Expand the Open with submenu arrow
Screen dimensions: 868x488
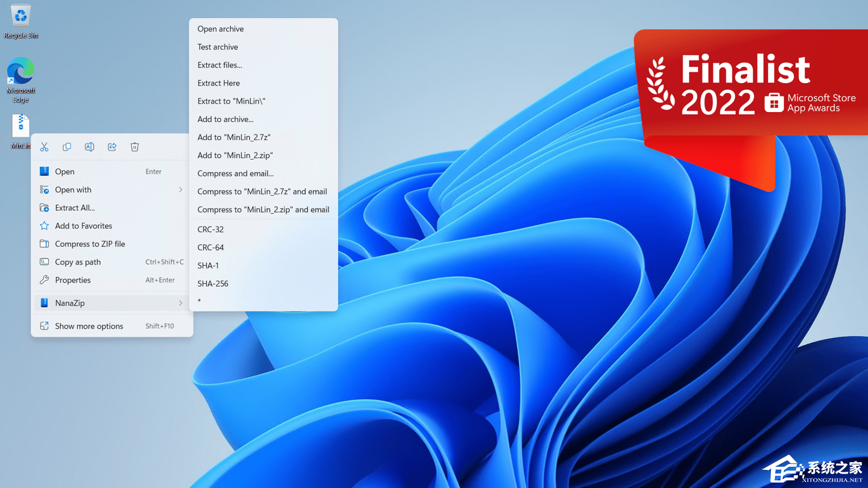tap(180, 190)
